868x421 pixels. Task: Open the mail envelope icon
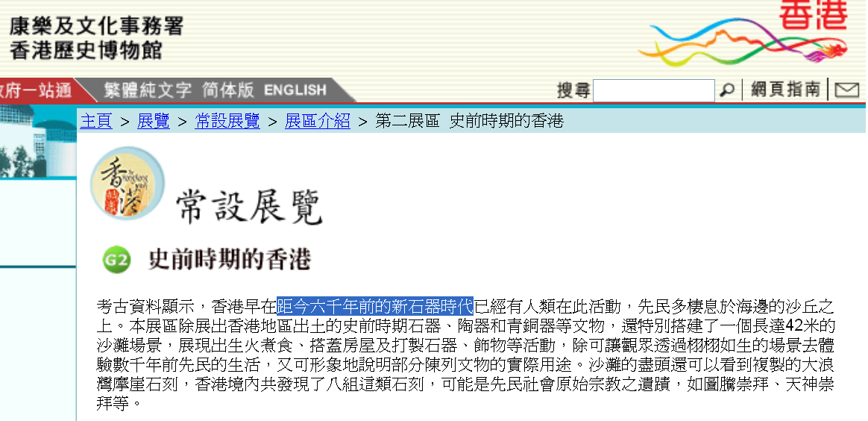pyautogui.click(x=846, y=90)
